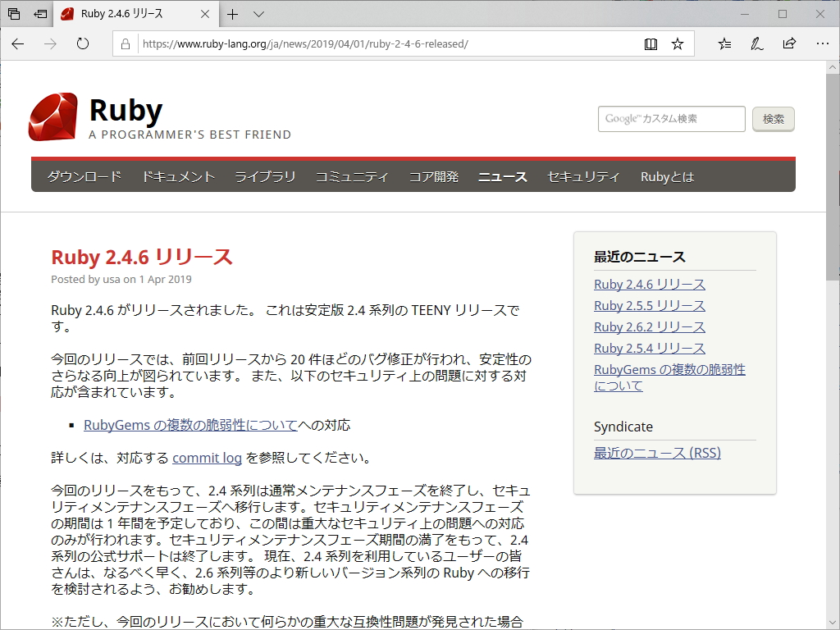Click the browser Back arrow

click(18, 44)
